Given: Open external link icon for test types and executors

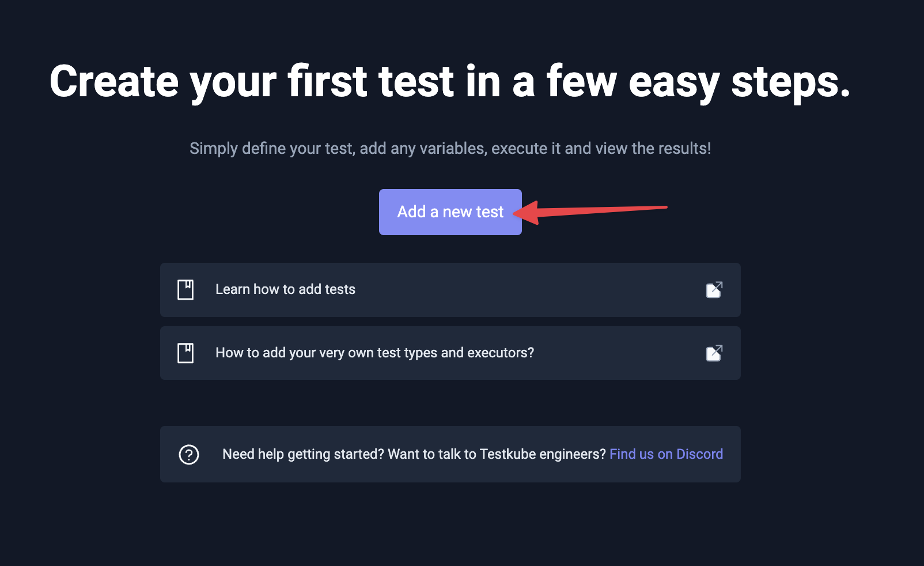Looking at the screenshot, I should [714, 353].
